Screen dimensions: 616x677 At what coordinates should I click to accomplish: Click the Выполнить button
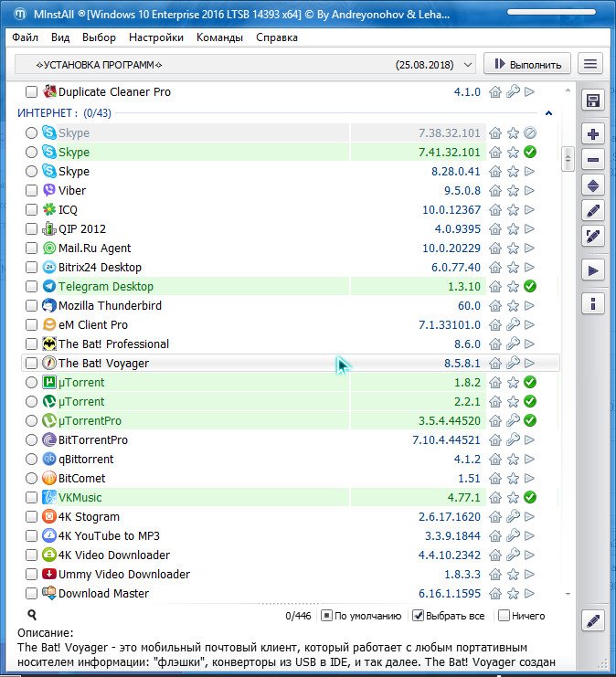point(527,64)
